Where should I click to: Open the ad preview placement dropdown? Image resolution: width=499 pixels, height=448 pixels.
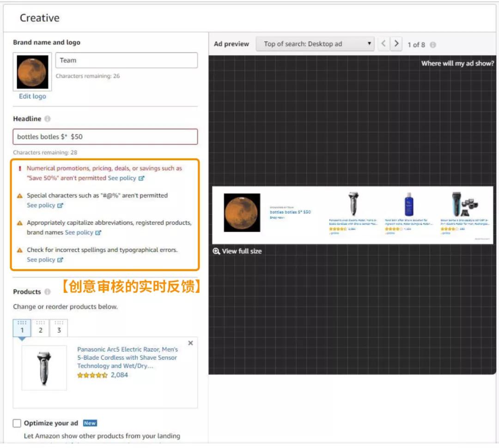tap(315, 44)
